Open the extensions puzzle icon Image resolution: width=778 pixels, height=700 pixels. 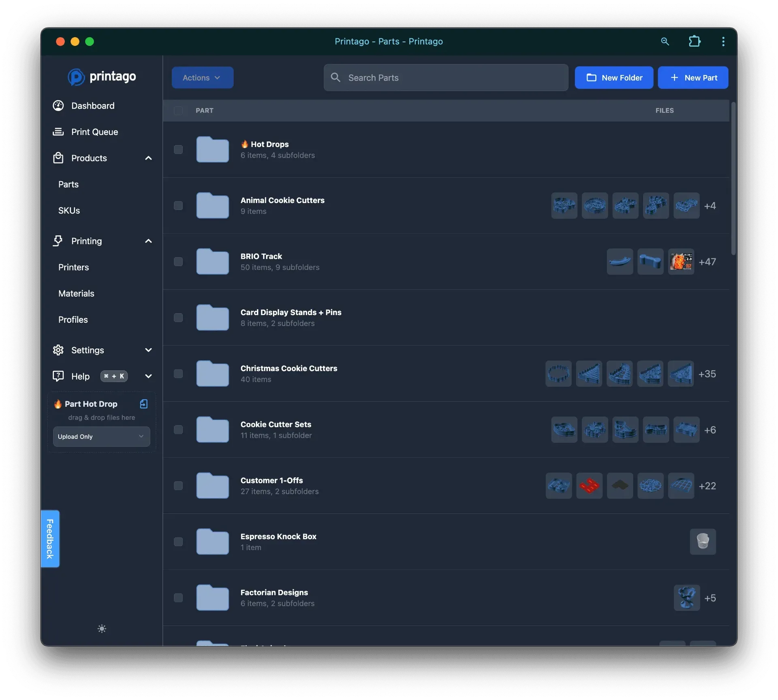click(x=695, y=41)
